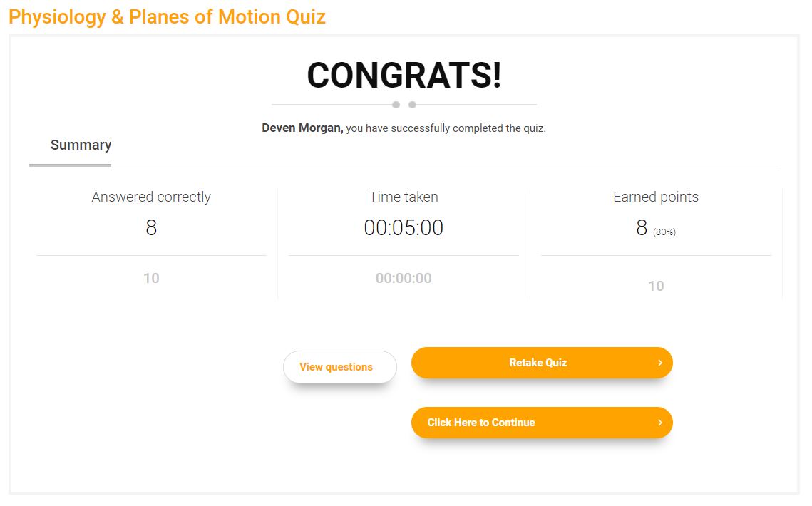Click the right dot under CONGRATS heading
Image resolution: width=812 pixels, height=506 pixels.
point(412,105)
